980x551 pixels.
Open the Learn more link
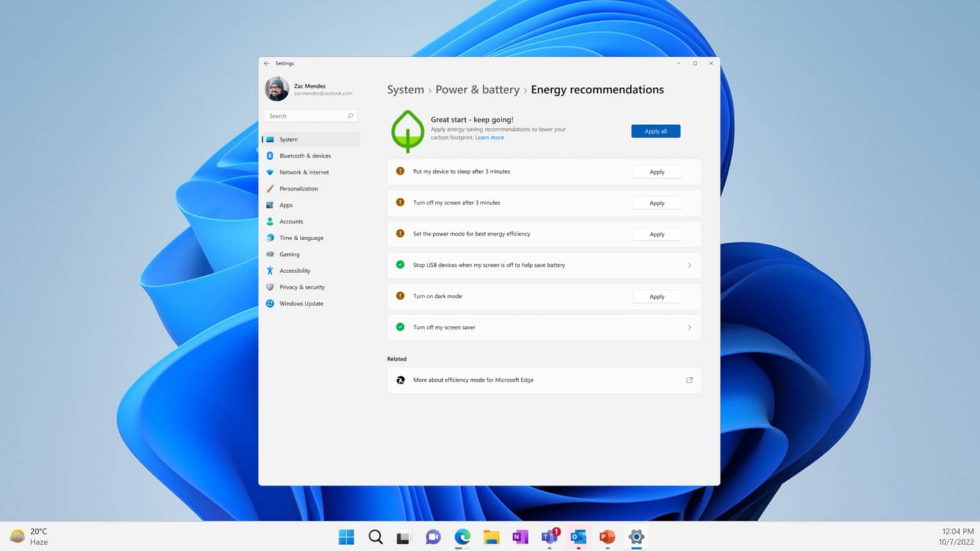point(489,137)
